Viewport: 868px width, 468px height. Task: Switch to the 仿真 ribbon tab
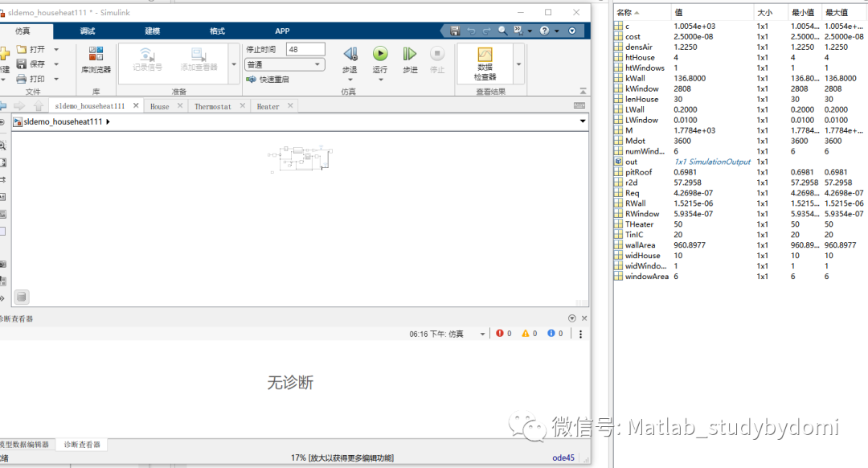(x=23, y=31)
